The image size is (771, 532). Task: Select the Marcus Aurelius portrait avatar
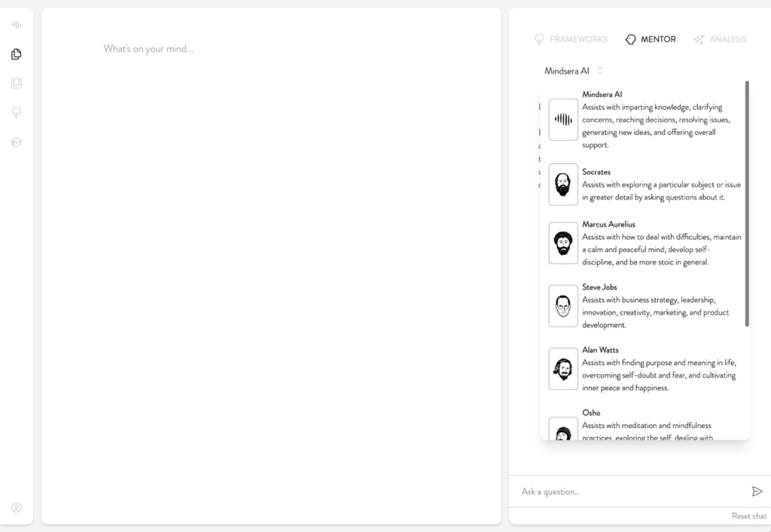[x=563, y=242]
